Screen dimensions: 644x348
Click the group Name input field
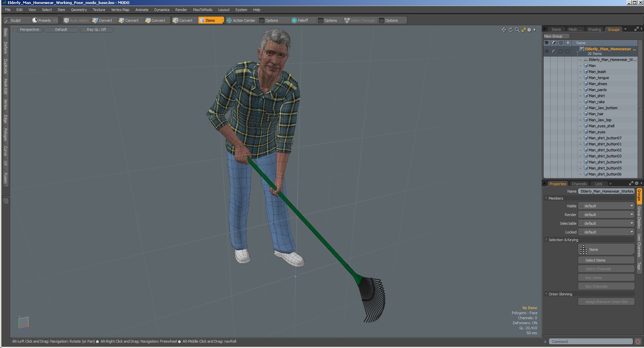pyautogui.click(x=606, y=191)
